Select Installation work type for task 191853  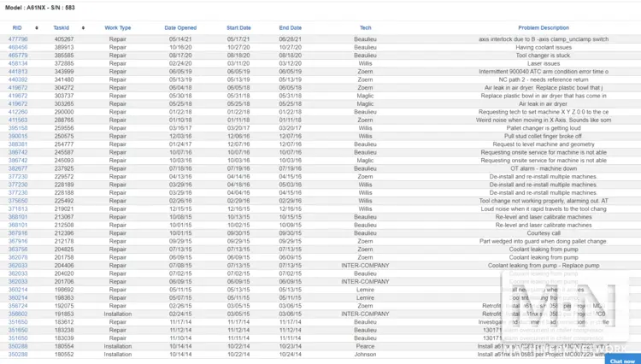118,314
